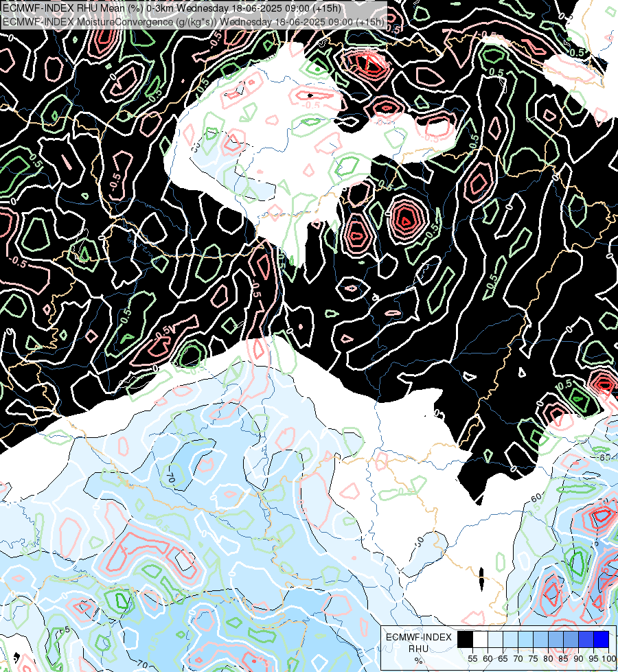Click the 80 tick label in the legend

coord(548,659)
